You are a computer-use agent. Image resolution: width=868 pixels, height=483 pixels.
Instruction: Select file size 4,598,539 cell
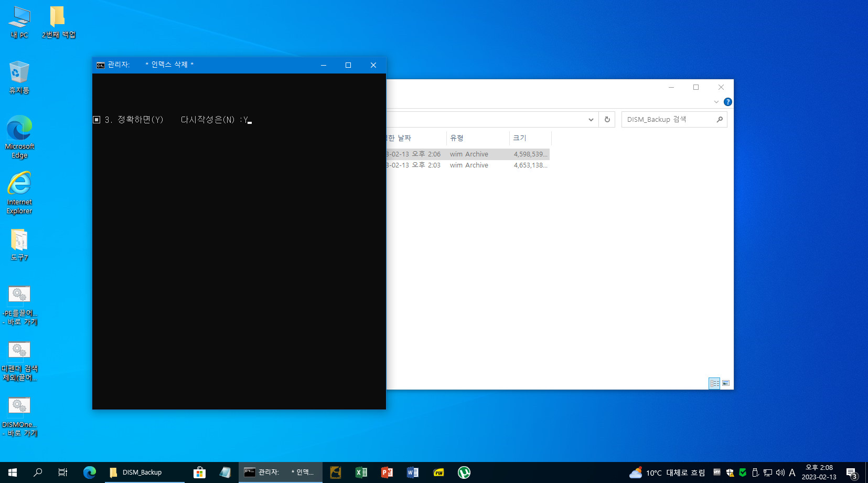click(x=530, y=154)
